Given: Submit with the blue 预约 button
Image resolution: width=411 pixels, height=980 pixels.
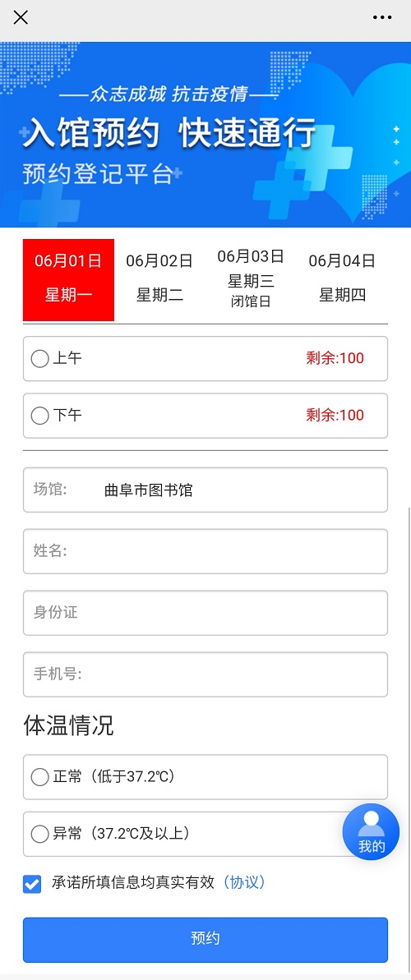Looking at the screenshot, I should pos(205,940).
